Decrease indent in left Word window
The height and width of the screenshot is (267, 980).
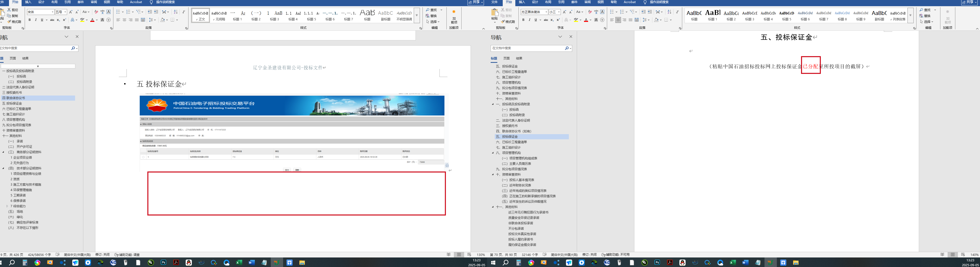150,12
